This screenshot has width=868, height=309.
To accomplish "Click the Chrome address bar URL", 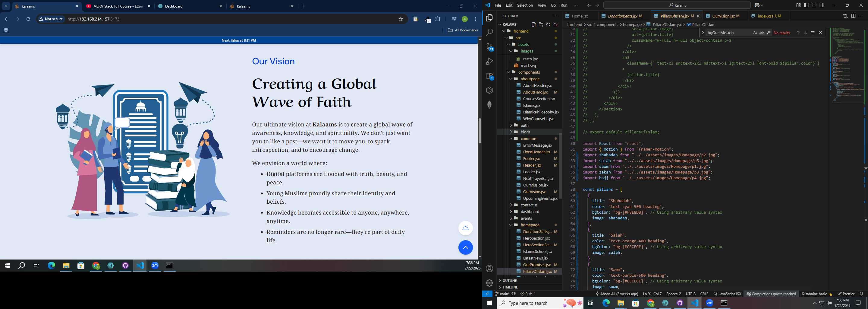I will point(94,19).
